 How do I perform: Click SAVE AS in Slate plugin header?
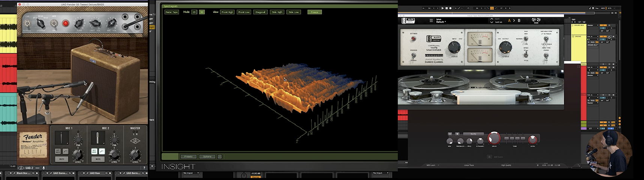[x=499, y=22]
